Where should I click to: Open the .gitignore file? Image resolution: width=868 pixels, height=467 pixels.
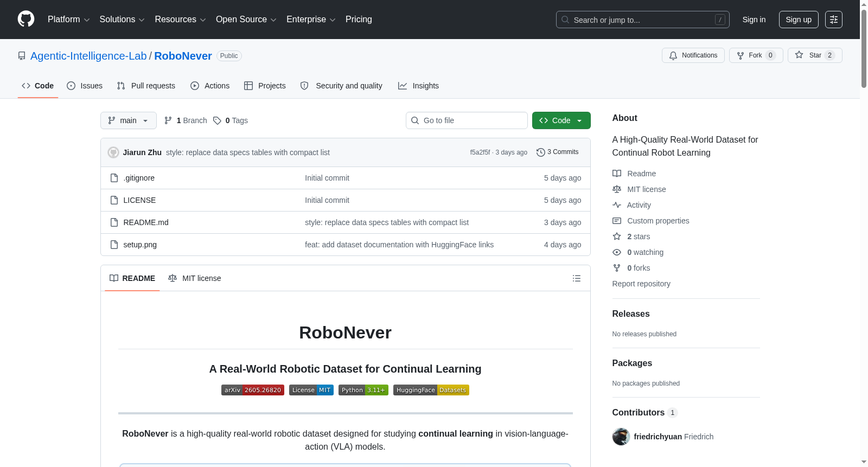pos(139,178)
